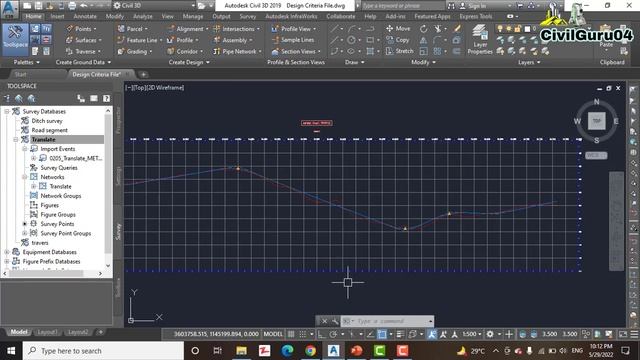
Task: Click the new drawing tab plus button
Action: 143,74
